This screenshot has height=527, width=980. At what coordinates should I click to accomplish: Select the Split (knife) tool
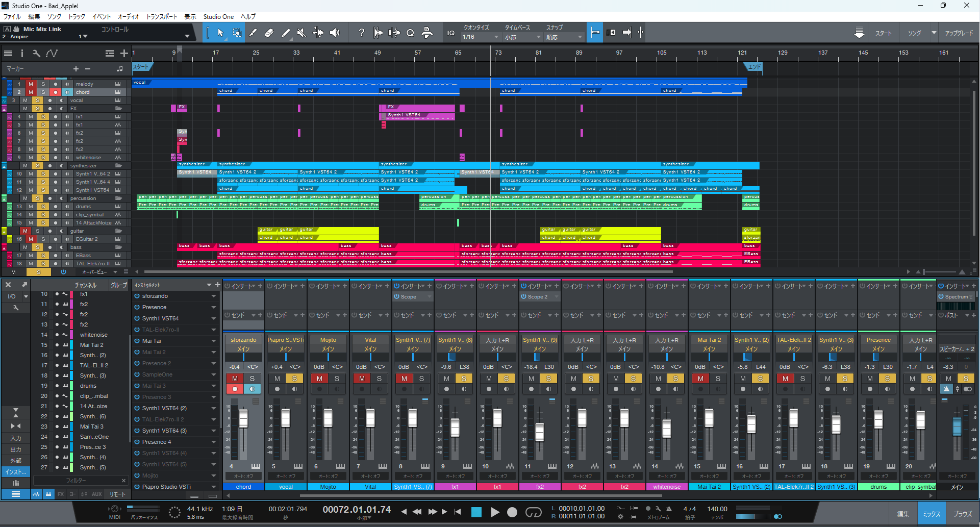[x=253, y=33]
